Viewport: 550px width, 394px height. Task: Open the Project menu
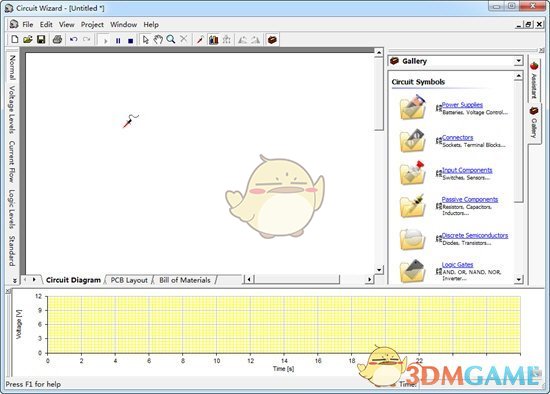coord(92,25)
